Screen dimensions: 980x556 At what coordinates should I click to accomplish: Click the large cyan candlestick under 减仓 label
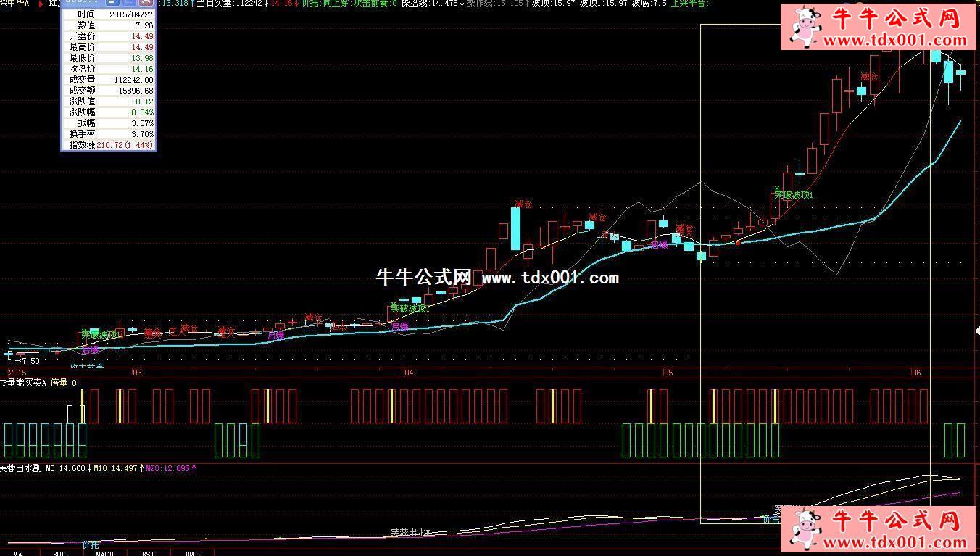515,228
